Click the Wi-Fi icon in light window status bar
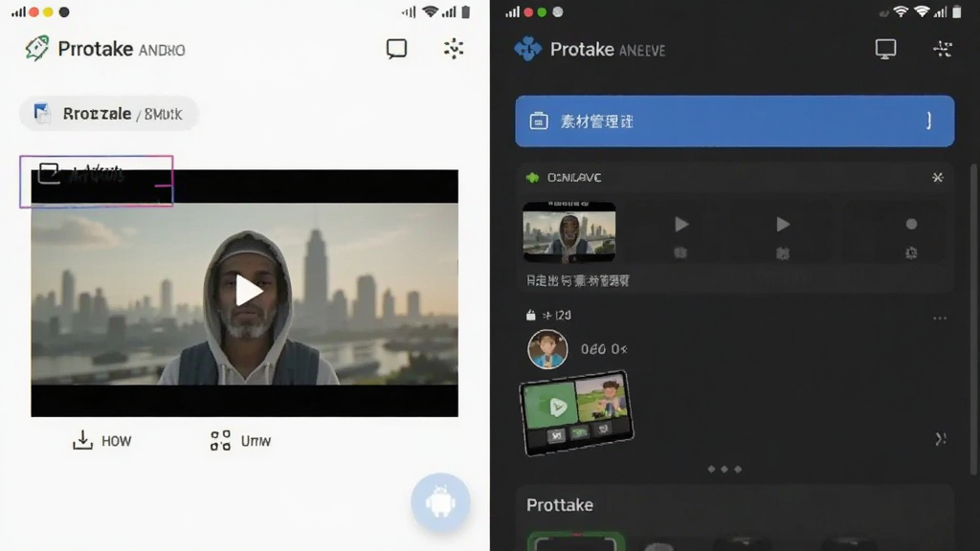Screen dimensions: 980x551 430,11
